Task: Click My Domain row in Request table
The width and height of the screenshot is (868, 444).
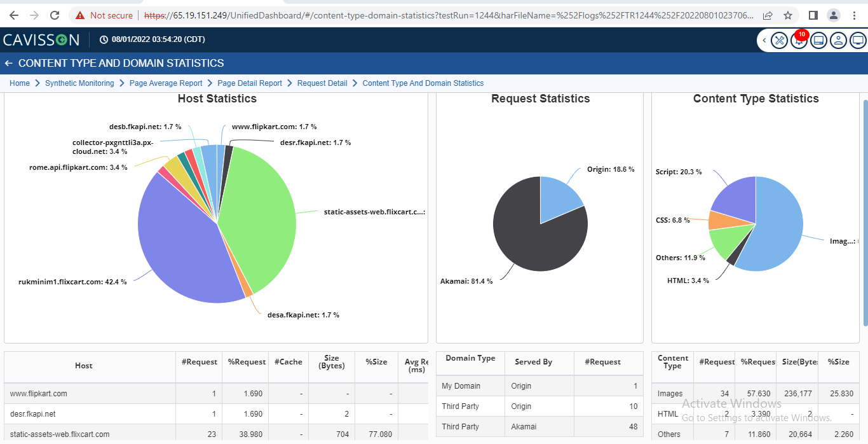Action: [539, 386]
